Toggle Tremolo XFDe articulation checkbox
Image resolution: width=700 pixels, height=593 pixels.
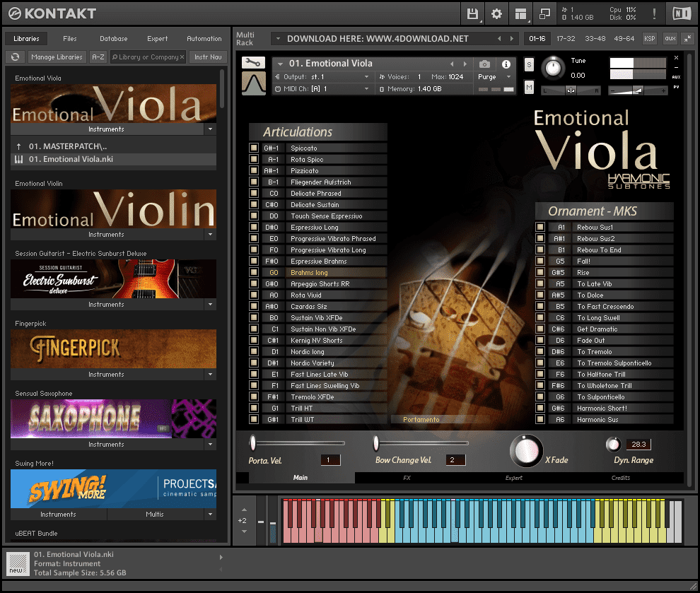tap(254, 397)
